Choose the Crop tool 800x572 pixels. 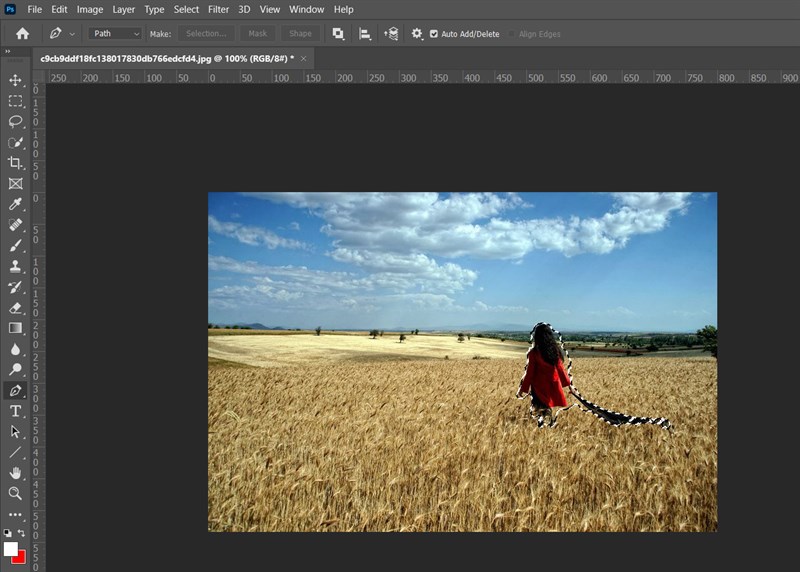click(15, 163)
